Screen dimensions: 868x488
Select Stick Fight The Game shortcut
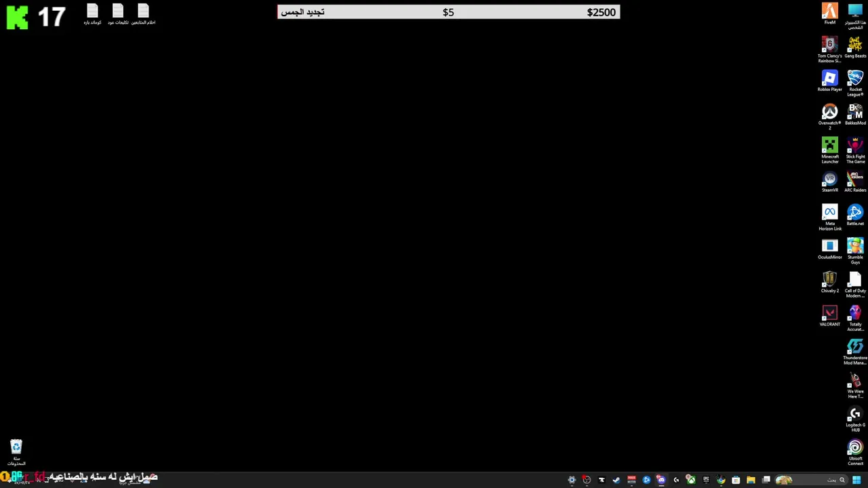pos(855,150)
